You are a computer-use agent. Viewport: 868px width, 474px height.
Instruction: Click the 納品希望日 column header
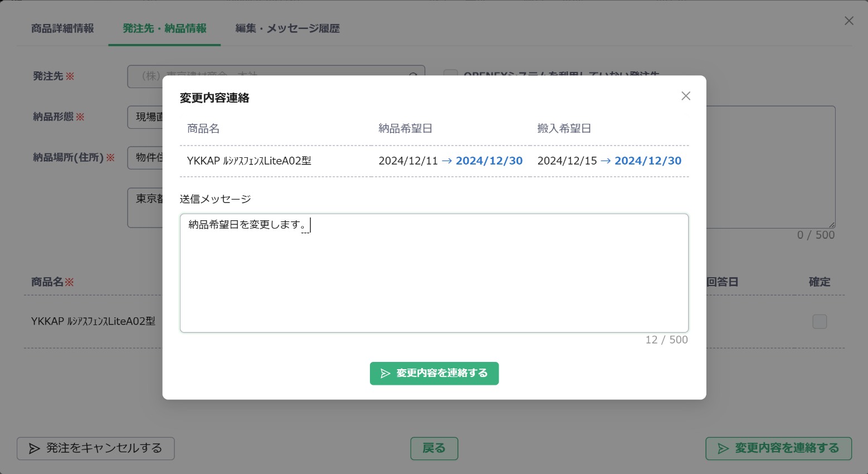pos(406,129)
